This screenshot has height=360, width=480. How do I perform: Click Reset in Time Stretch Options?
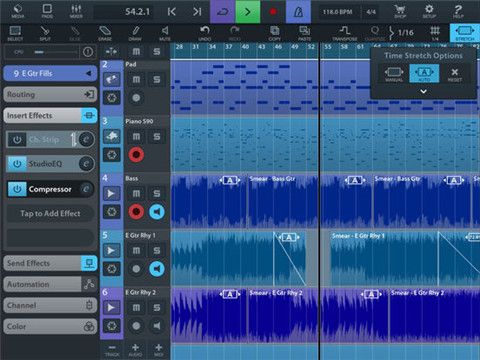[454, 74]
